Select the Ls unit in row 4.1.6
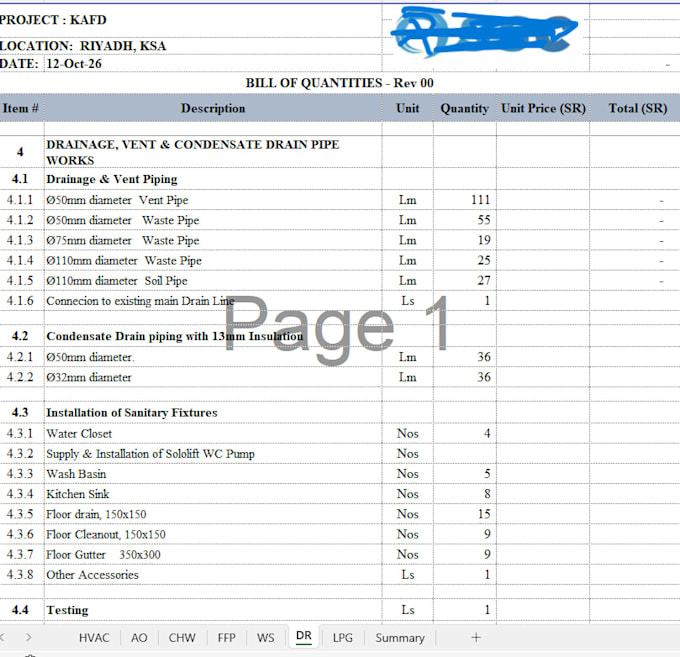This screenshot has height=657, width=680. (408, 301)
